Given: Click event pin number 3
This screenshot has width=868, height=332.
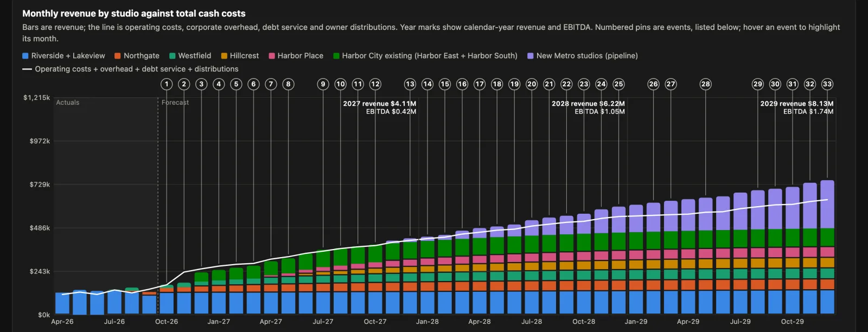Looking at the screenshot, I should point(201,84).
